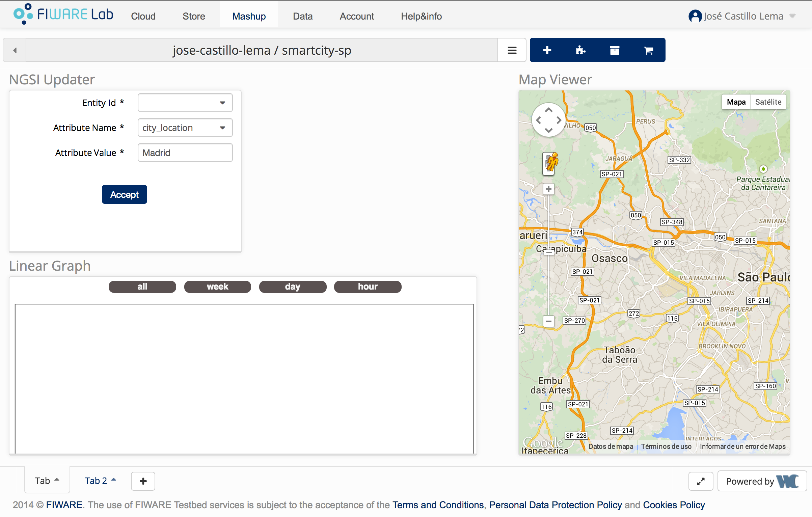Go to the Store menu
The width and height of the screenshot is (812, 517).
[x=194, y=16]
